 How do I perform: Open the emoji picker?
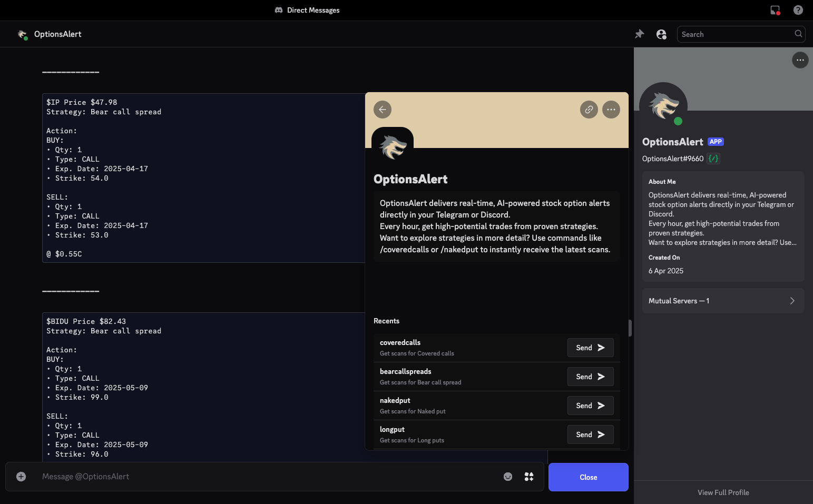tap(508, 477)
